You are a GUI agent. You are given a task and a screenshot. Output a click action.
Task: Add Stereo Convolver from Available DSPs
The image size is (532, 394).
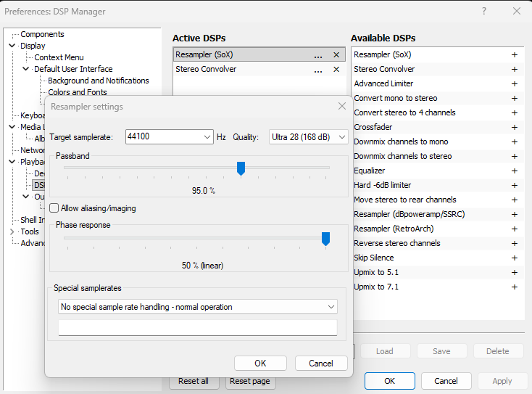click(515, 69)
